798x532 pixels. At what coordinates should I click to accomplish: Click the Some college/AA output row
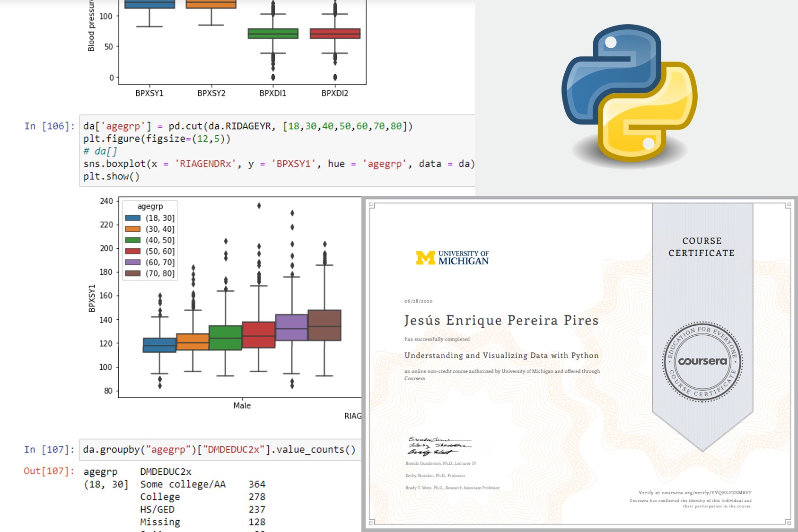click(x=202, y=484)
